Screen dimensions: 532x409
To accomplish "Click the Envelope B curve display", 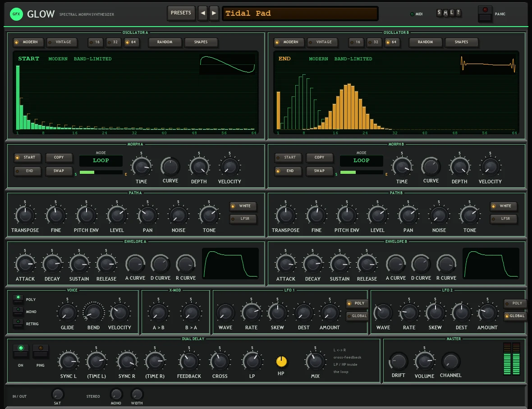I will pos(491,264).
